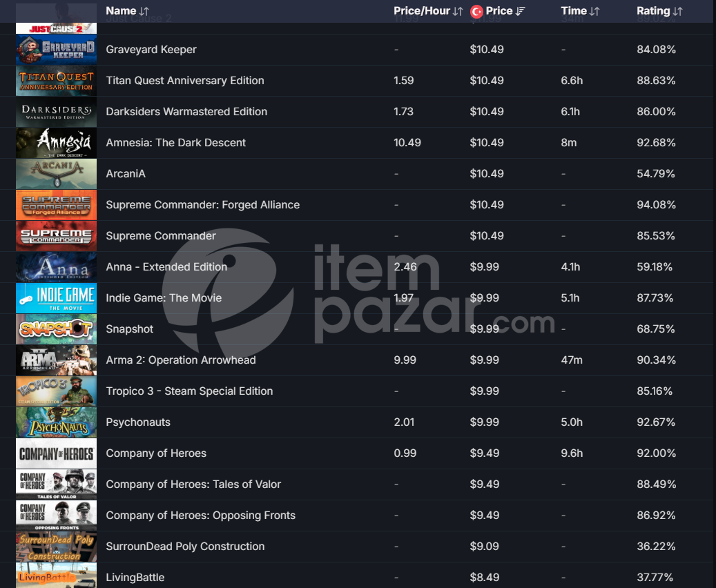Select the Amnesia game cover image
Viewport: 716px width, 588px height.
(x=56, y=142)
